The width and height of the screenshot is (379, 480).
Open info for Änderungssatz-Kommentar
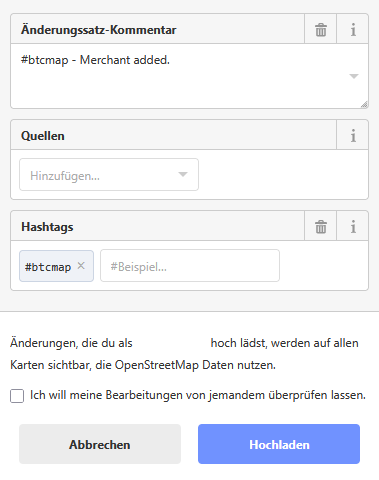tap(353, 29)
